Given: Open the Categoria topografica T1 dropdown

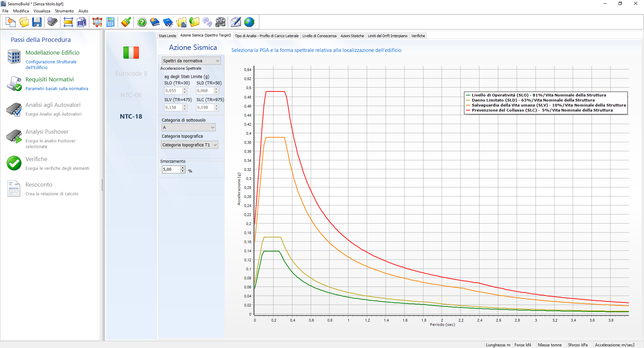Looking at the screenshot, I should pos(190,145).
